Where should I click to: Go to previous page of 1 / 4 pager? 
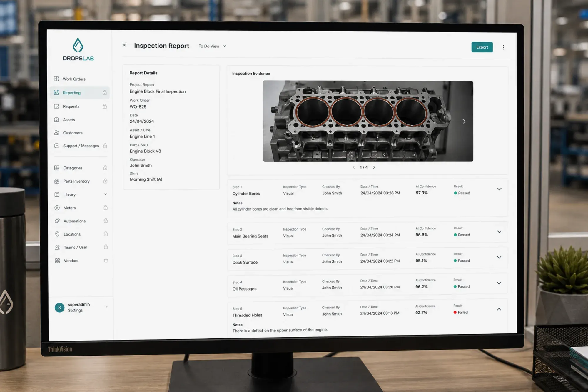[x=354, y=167]
